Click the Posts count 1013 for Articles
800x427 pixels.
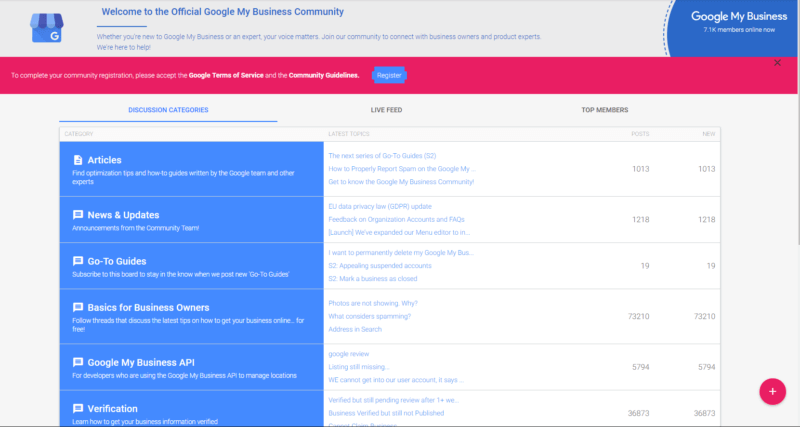pos(641,169)
